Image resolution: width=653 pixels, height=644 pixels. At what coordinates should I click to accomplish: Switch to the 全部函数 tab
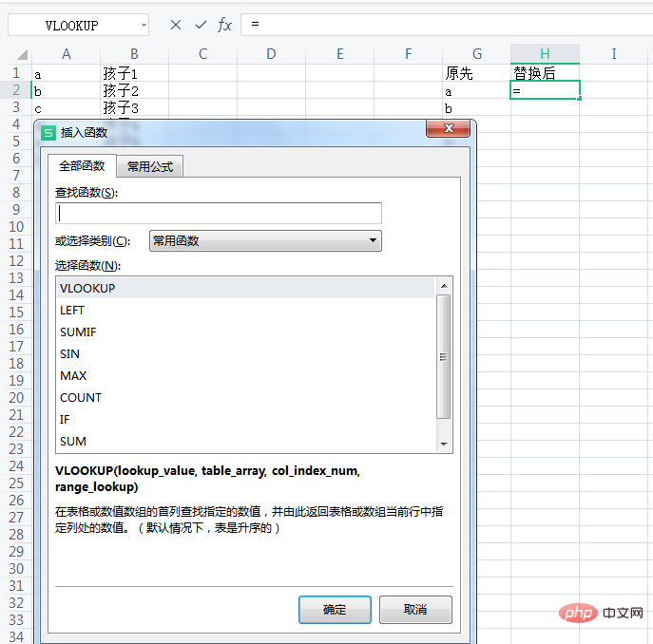[x=82, y=166]
